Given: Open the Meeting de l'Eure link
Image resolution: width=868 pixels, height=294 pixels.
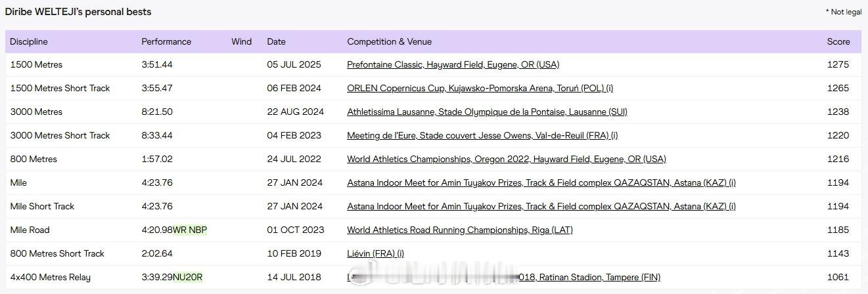Looking at the screenshot, I should (482, 136).
